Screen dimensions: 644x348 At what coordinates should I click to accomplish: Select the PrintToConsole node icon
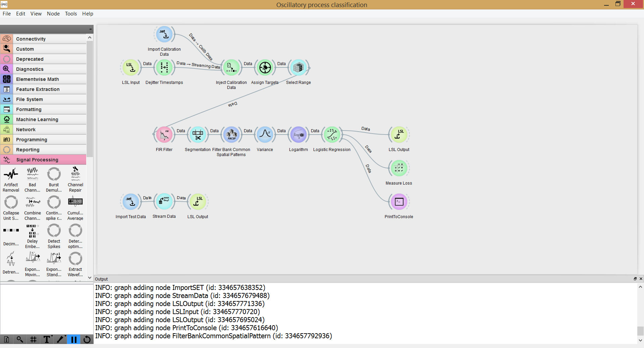399,202
